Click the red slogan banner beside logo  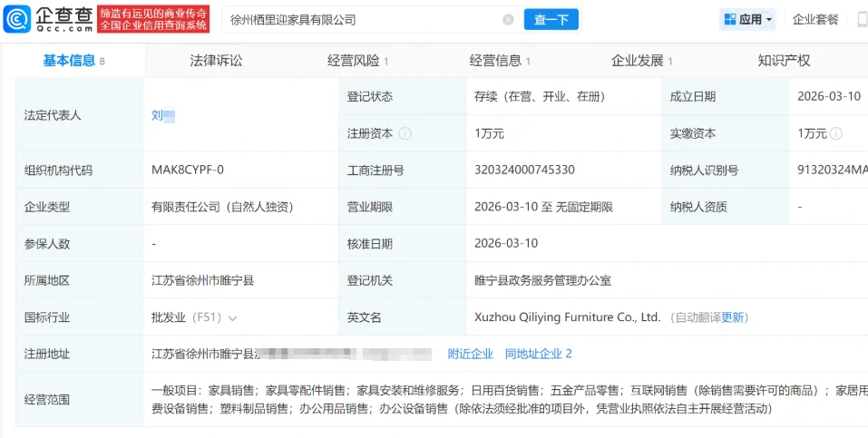[153, 19]
